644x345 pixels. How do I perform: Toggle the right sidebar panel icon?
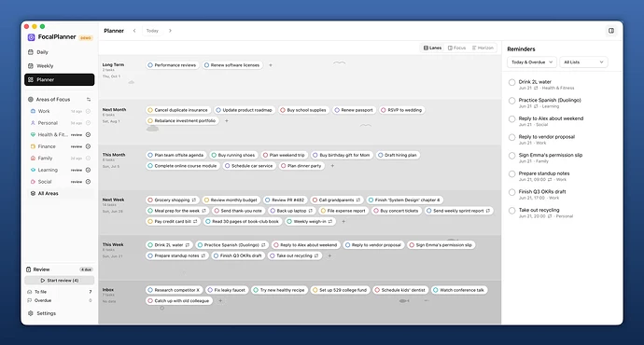(611, 31)
